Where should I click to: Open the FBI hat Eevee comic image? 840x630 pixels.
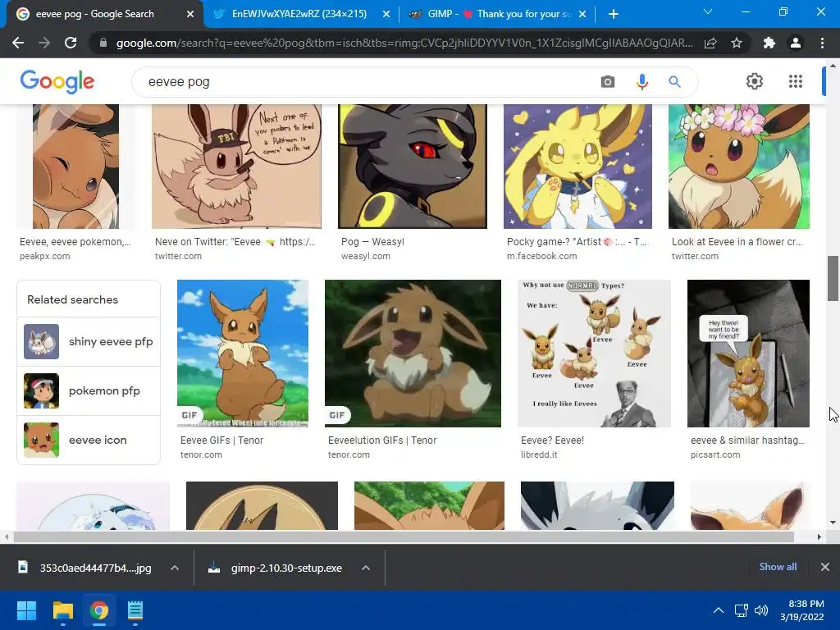point(236,167)
